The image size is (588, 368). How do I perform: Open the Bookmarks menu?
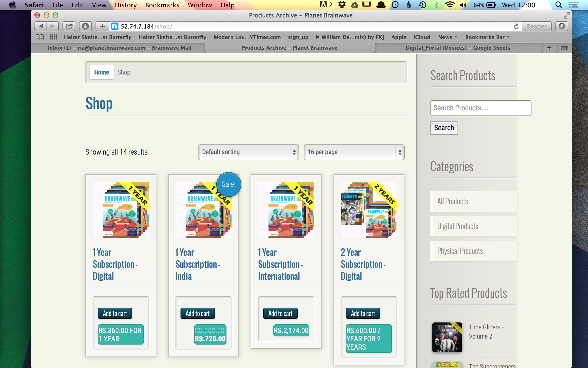pyautogui.click(x=162, y=5)
